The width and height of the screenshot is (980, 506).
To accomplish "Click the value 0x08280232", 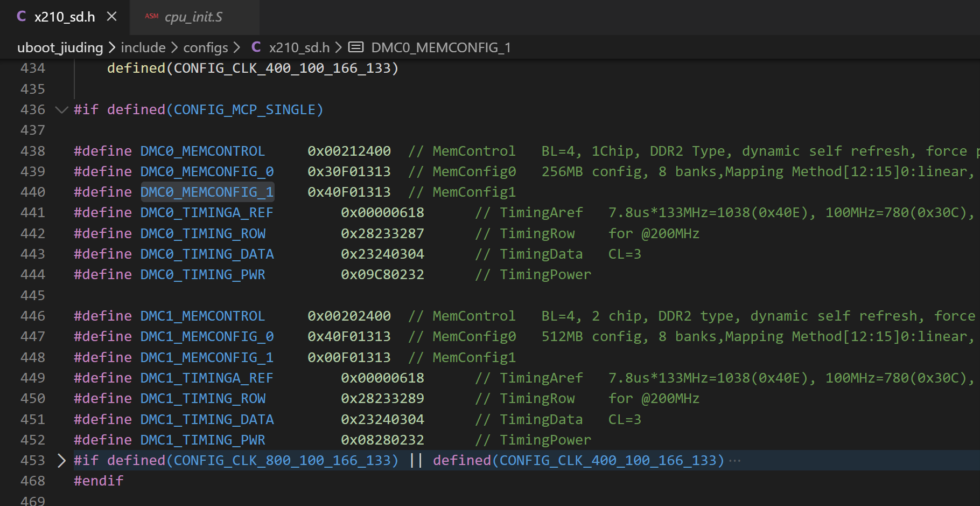I will pos(383,440).
